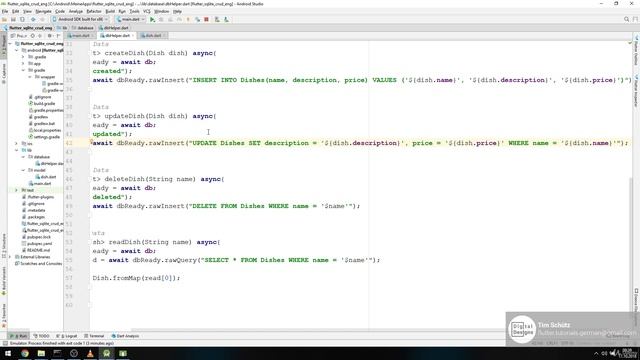
Task: Click the SDK Manager toolbar icon
Action: [x=226, y=19]
